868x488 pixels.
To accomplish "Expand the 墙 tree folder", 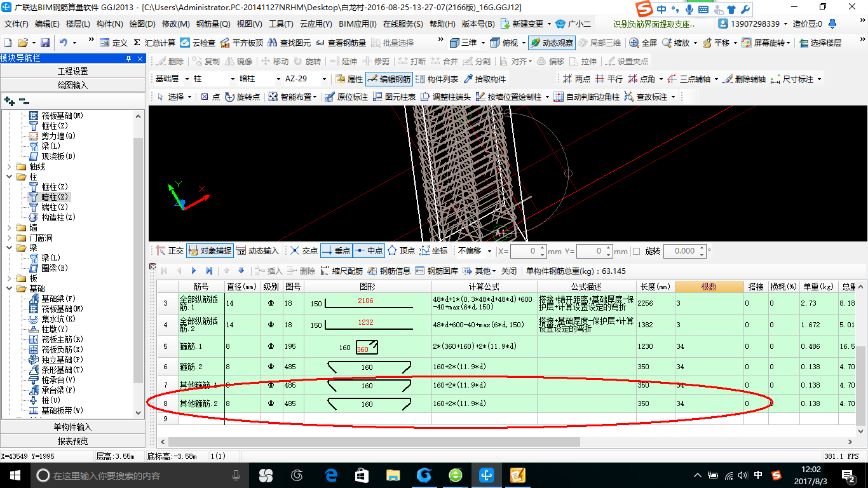I will point(10,227).
